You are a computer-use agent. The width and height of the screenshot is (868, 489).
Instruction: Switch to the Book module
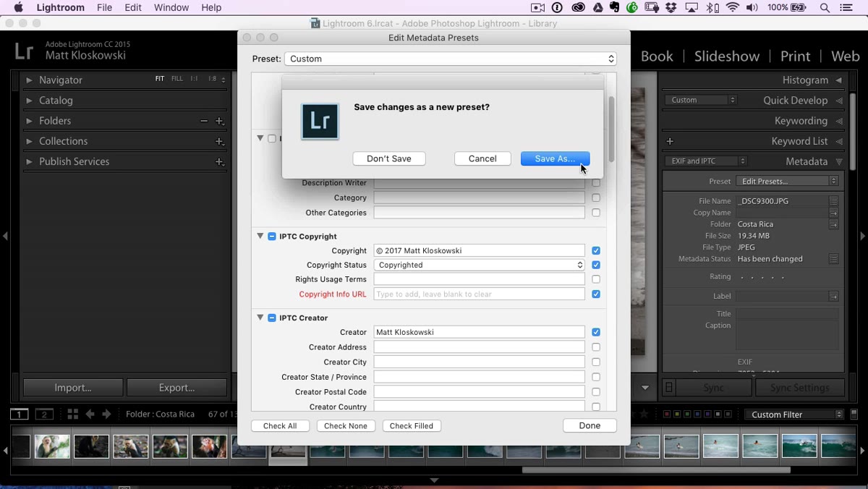pos(657,56)
